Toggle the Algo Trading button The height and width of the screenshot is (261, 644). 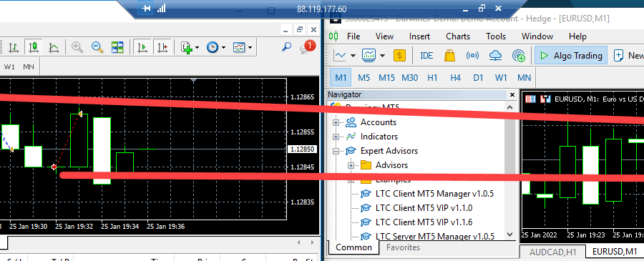(571, 55)
